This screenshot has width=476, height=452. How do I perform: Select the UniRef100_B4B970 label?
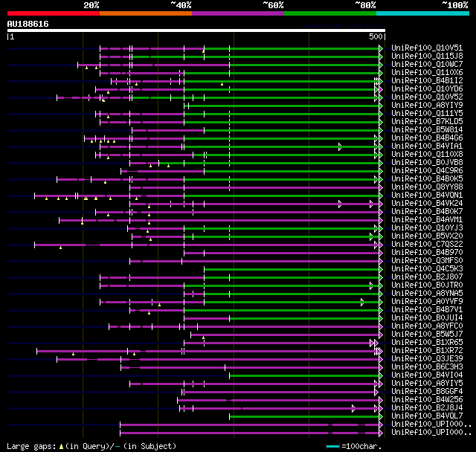point(427,253)
